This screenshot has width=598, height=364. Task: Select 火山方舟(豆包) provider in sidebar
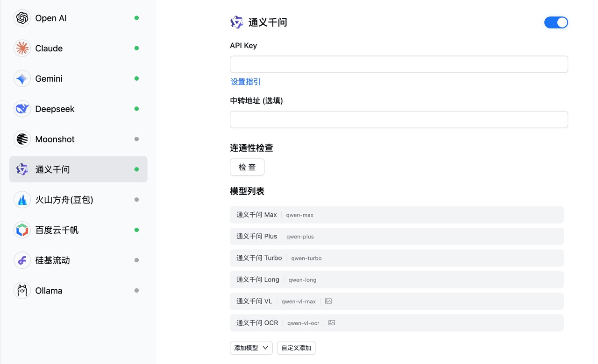click(x=78, y=200)
